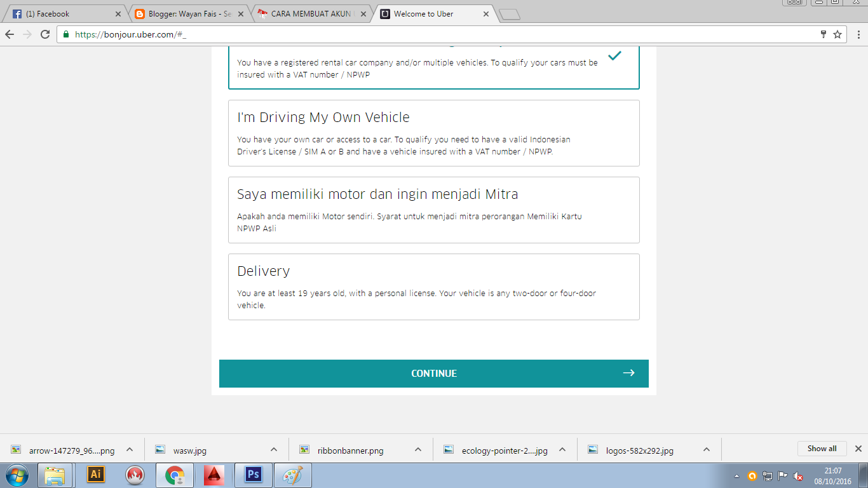Go back to the previous page

coord(10,34)
